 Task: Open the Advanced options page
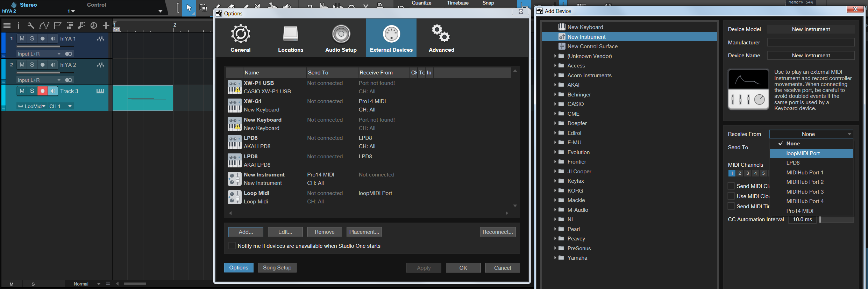tap(441, 38)
